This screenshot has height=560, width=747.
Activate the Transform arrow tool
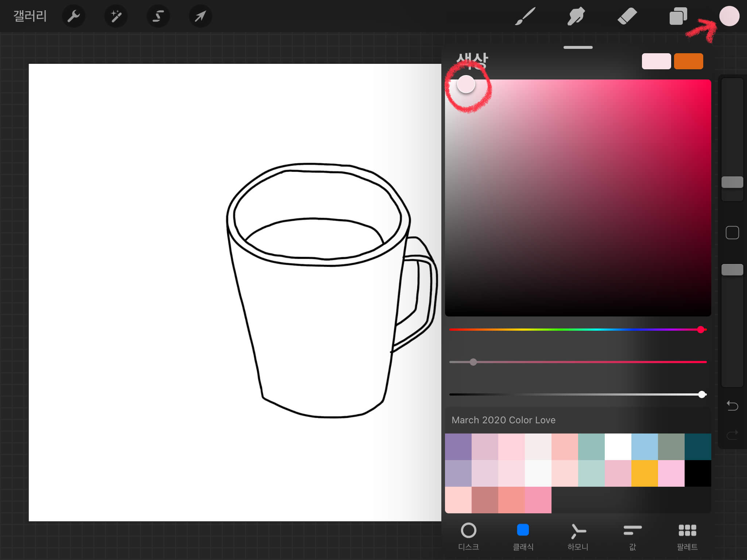click(200, 16)
